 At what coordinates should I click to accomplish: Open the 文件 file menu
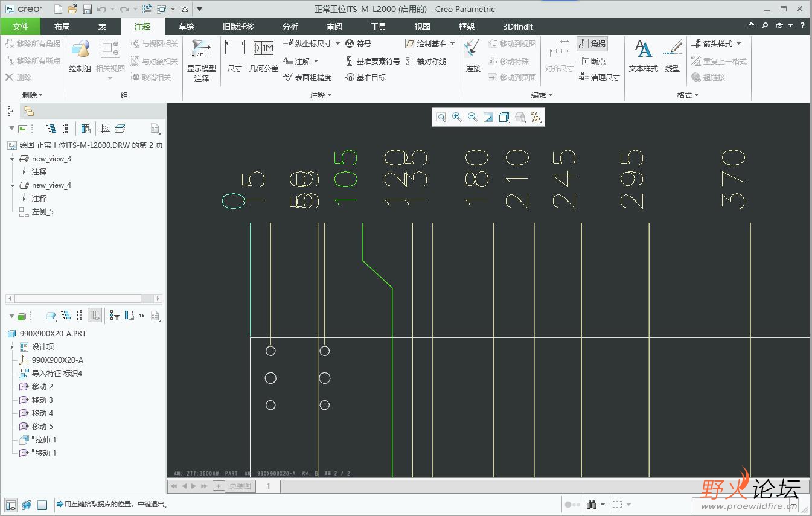pos(21,26)
